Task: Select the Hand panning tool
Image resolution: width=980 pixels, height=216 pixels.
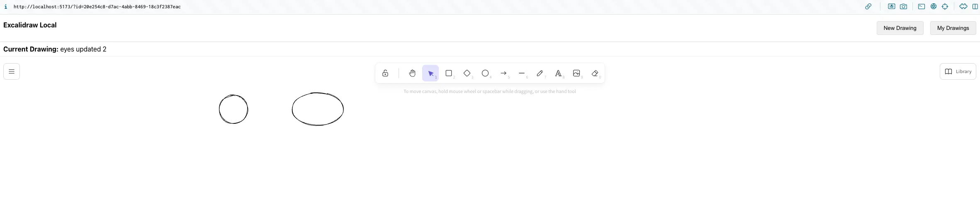Action: click(x=412, y=73)
